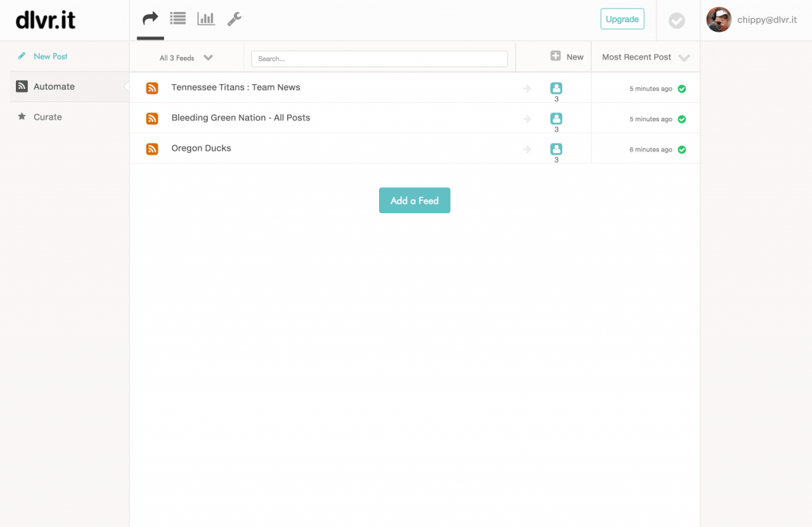
Task: Click 5 minutes ago in Bleeding Green row
Action: (650, 120)
